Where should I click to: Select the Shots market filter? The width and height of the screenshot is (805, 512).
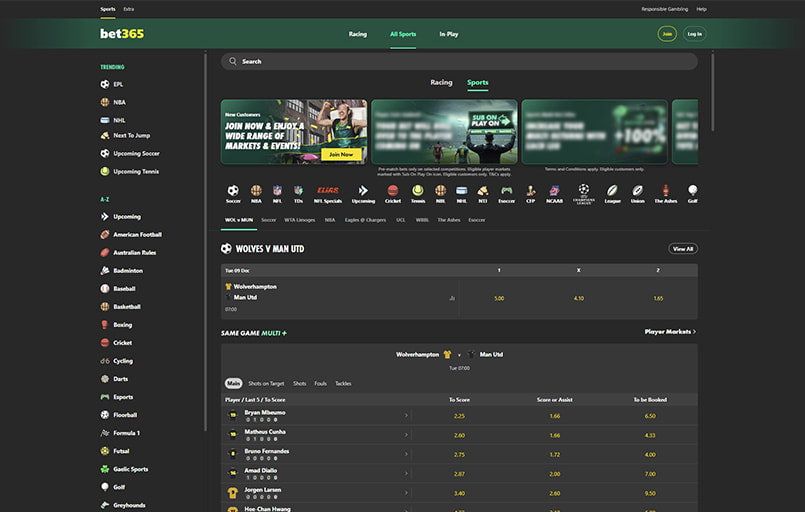coord(299,384)
